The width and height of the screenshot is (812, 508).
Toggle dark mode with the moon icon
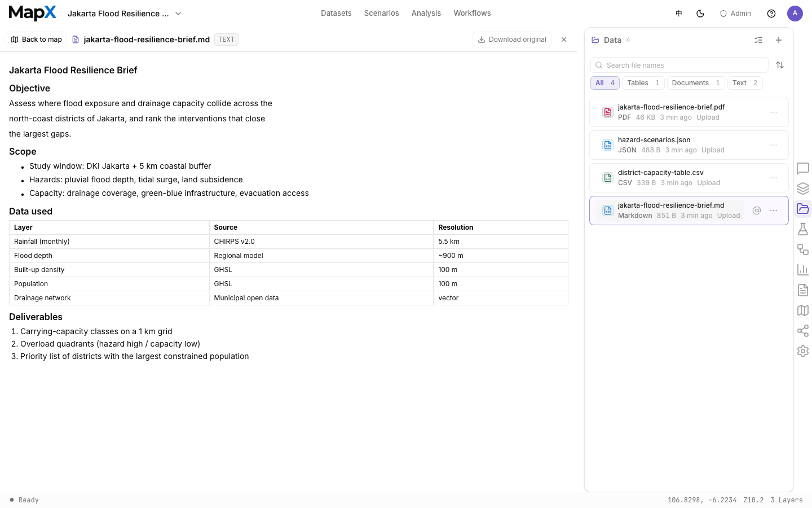tap(700, 14)
